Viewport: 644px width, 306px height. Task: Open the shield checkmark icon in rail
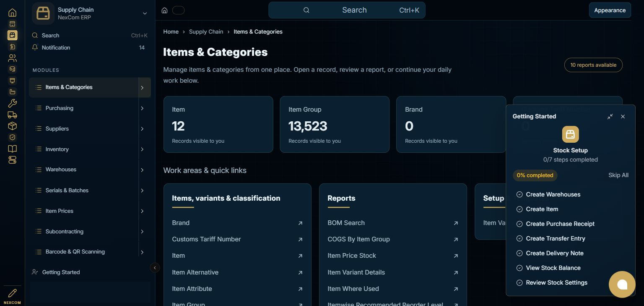[x=12, y=137]
